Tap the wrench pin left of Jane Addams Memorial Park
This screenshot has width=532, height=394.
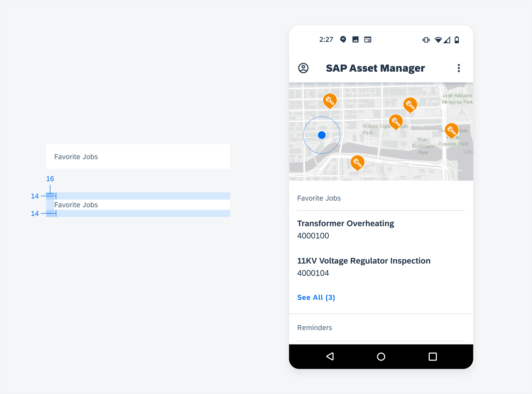(x=410, y=105)
